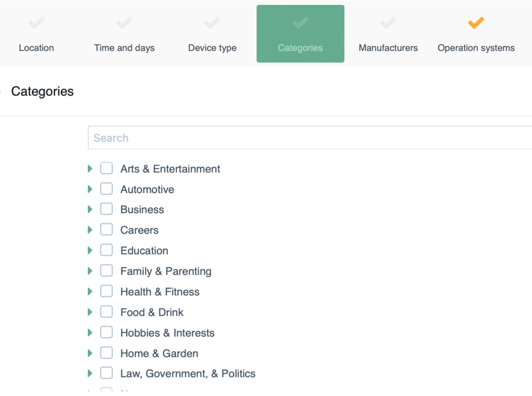Click the Careers category label

tap(139, 230)
